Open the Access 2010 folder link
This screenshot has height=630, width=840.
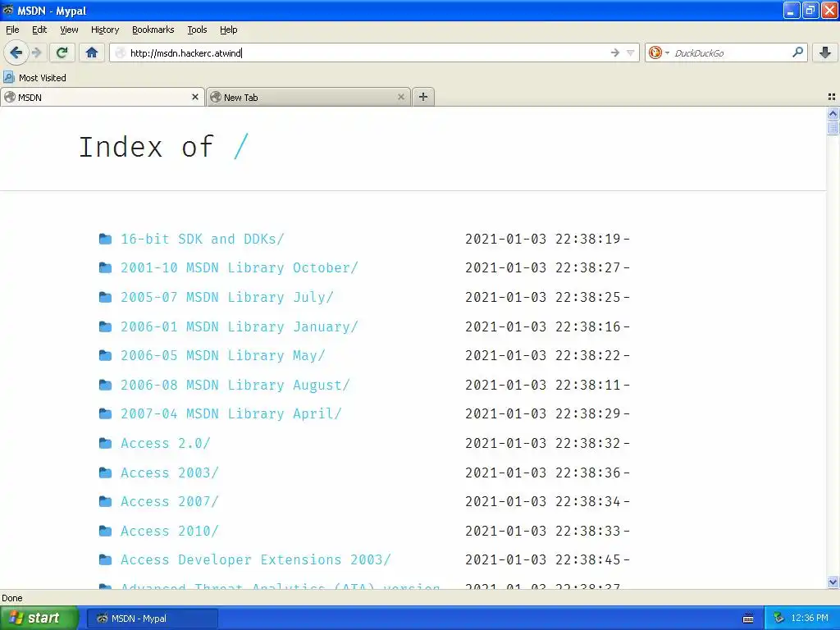[169, 532]
